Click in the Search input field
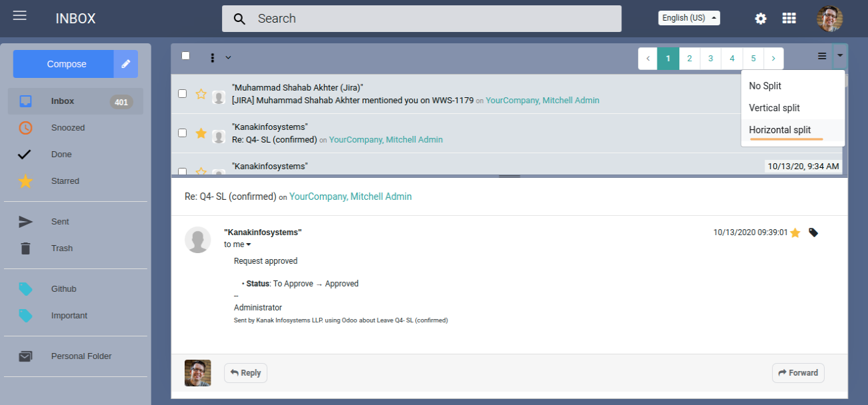 [433, 19]
